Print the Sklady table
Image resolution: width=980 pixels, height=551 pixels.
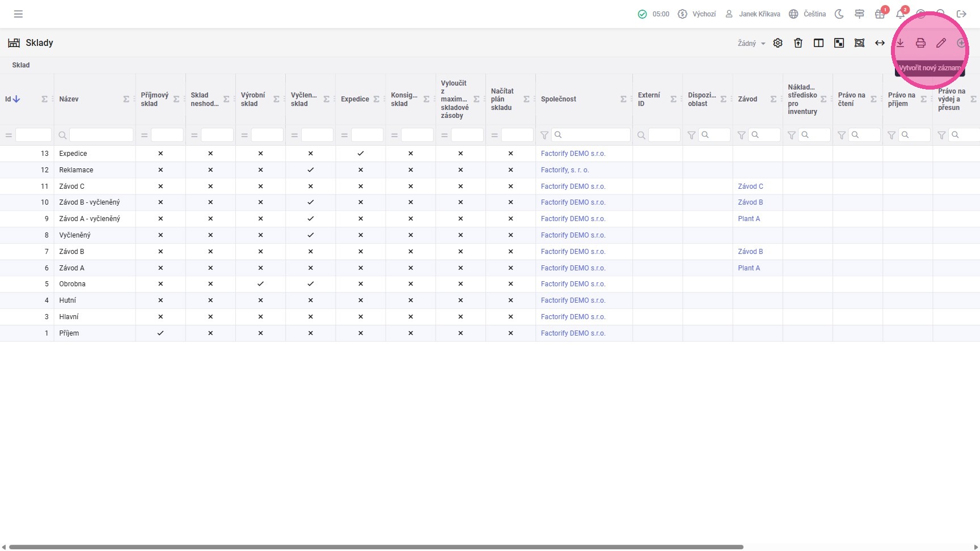(920, 43)
